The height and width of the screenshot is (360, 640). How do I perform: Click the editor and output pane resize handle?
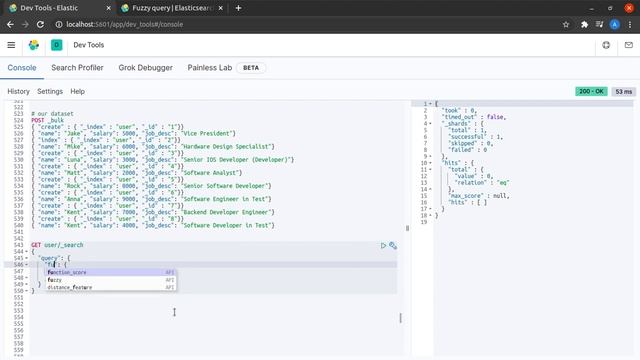(407, 228)
